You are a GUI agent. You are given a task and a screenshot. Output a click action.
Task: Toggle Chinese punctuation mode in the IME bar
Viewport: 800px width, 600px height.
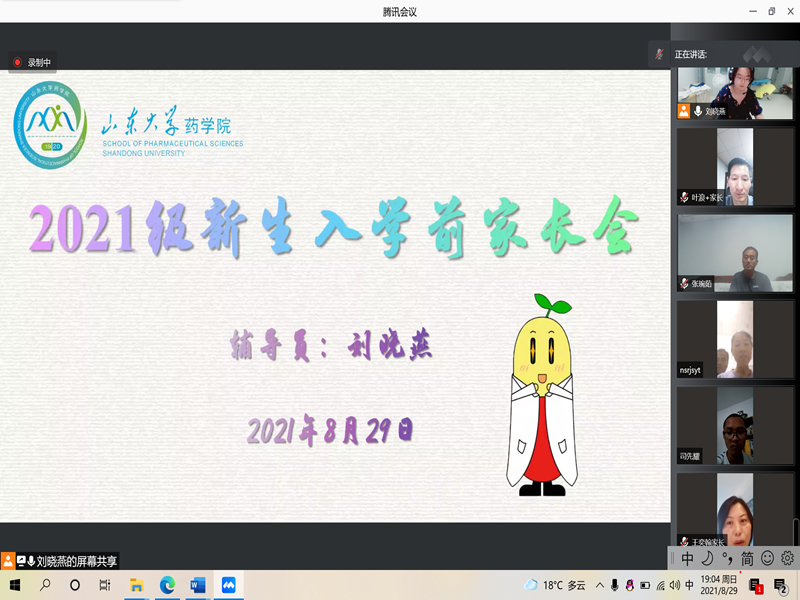pos(727,558)
